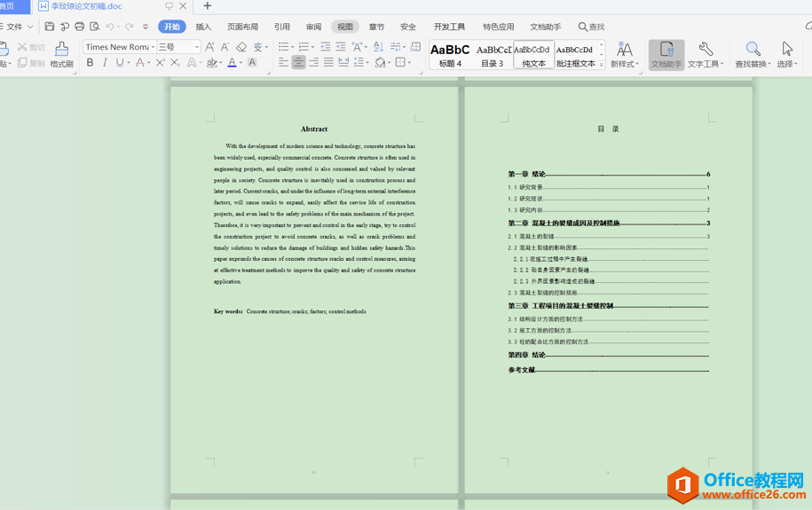The width and height of the screenshot is (812, 510).
Task: Apply the 批注框文本 style
Action: point(575,55)
